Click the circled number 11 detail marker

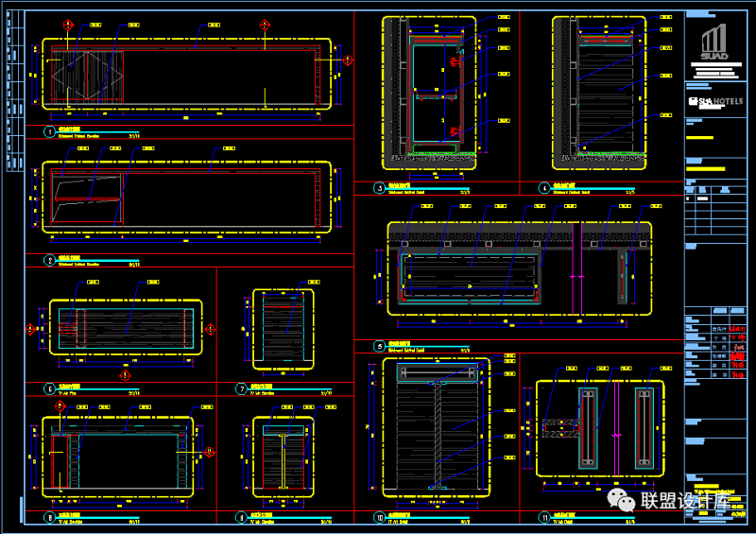[x=544, y=517]
